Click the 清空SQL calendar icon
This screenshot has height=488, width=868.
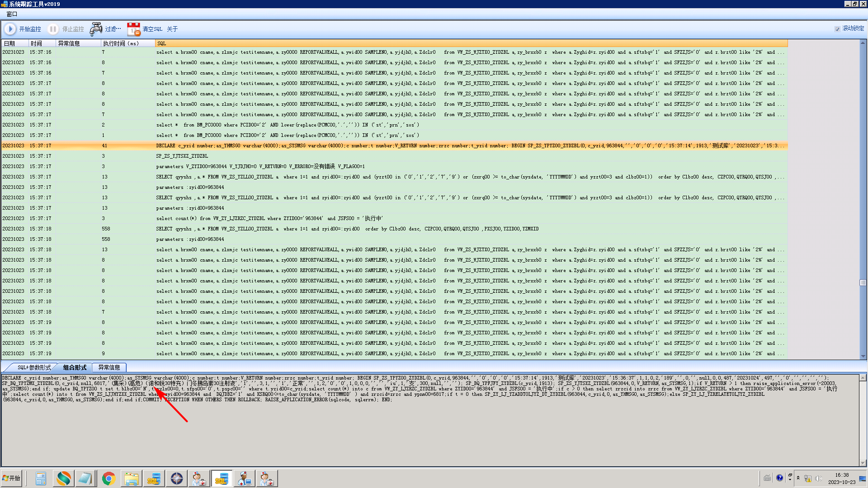coord(133,29)
